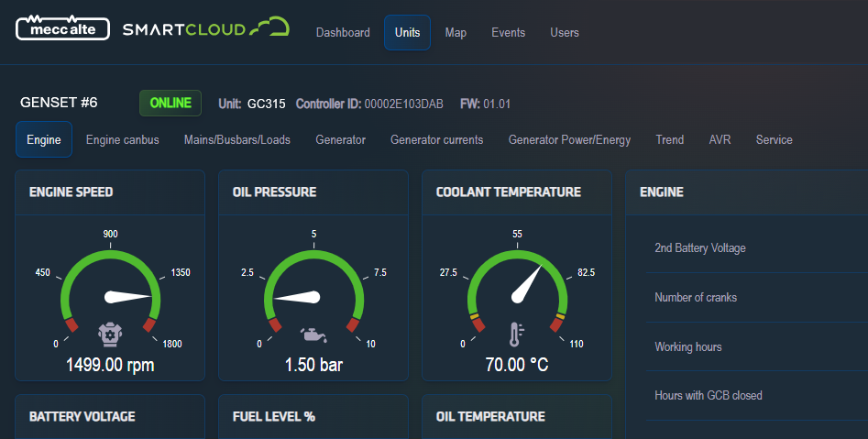Screen dimensions: 868x439
Task: Click the ENGINE panel header
Action: pos(747,192)
